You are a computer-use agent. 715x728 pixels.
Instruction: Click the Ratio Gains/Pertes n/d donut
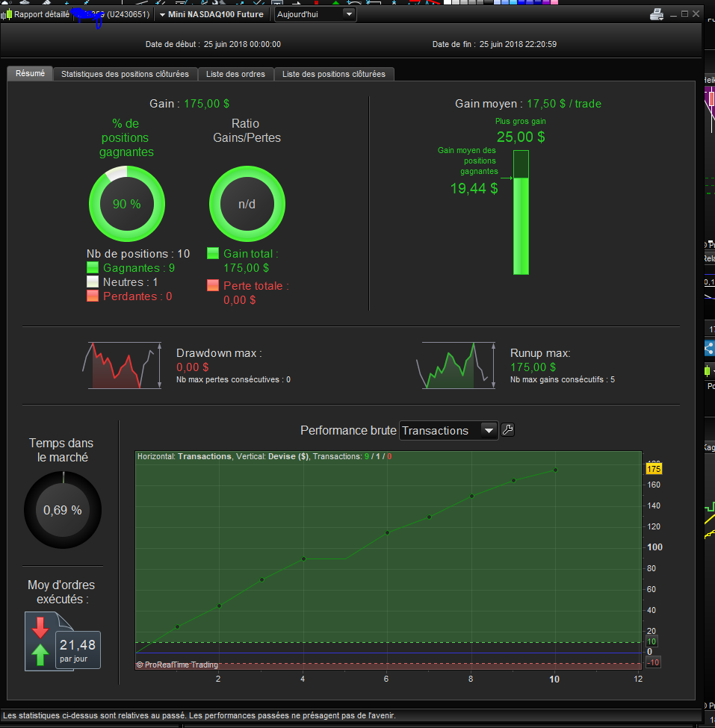tap(247, 204)
